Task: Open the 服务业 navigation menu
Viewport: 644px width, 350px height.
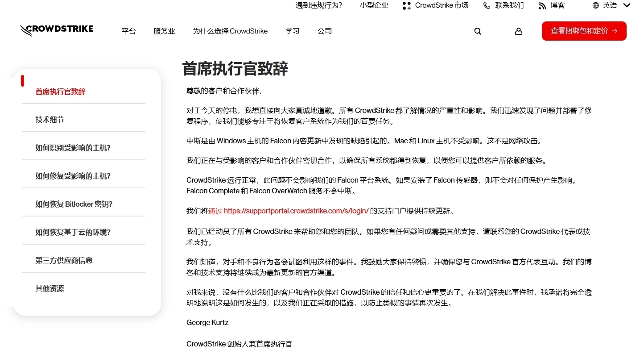Action: point(164,31)
